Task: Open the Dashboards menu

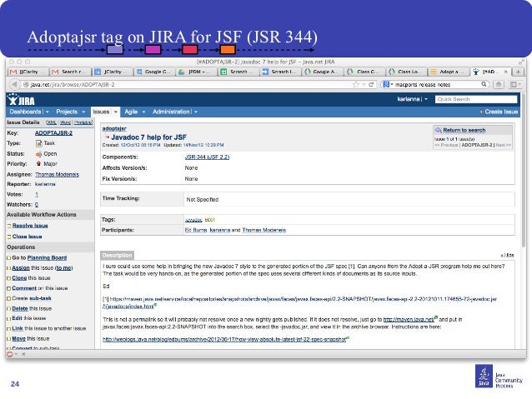Action: pyautogui.click(x=26, y=112)
